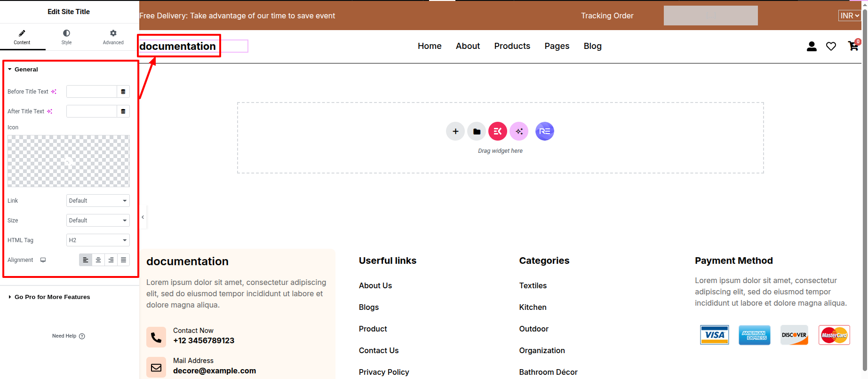
Task: Expand Go Pro for More Features section
Action: (52, 297)
